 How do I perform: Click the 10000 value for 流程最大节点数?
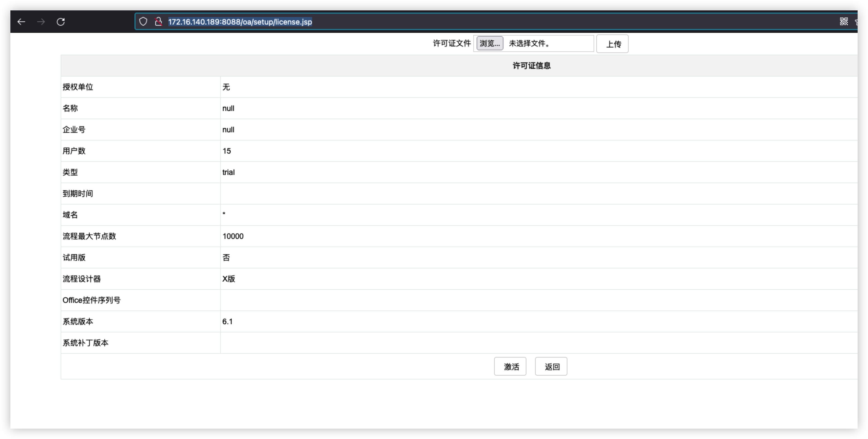(233, 236)
